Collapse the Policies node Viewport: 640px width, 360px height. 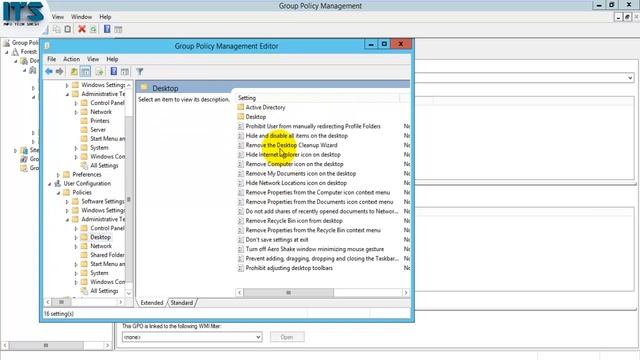pyautogui.click(x=58, y=193)
